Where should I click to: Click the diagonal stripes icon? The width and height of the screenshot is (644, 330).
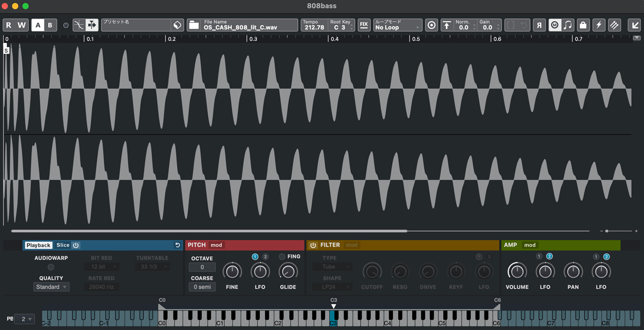point(614,25)
